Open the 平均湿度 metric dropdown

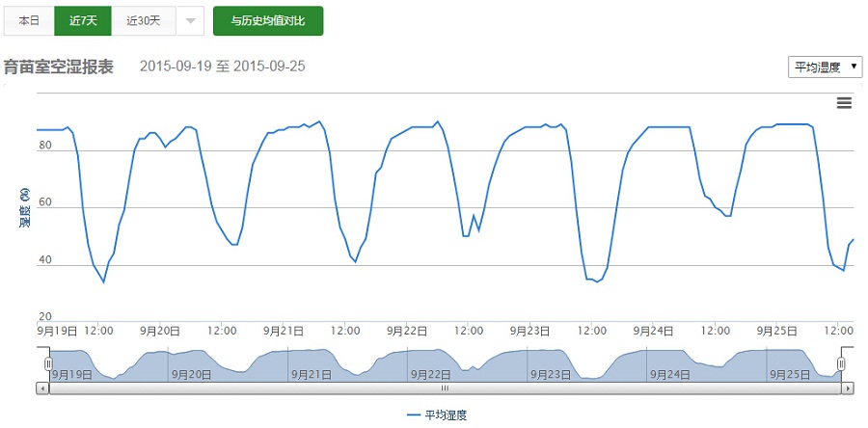pyautogui.click(x=826, y=67)
